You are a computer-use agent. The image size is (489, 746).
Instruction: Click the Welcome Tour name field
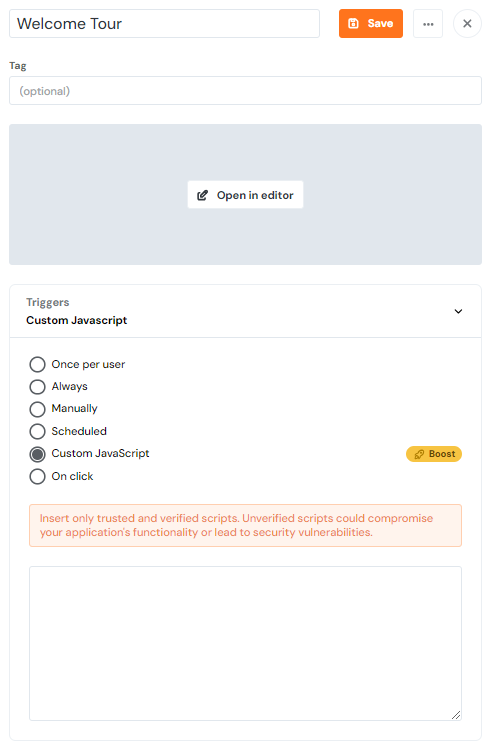pyautogui.click(x=165, y=23)
